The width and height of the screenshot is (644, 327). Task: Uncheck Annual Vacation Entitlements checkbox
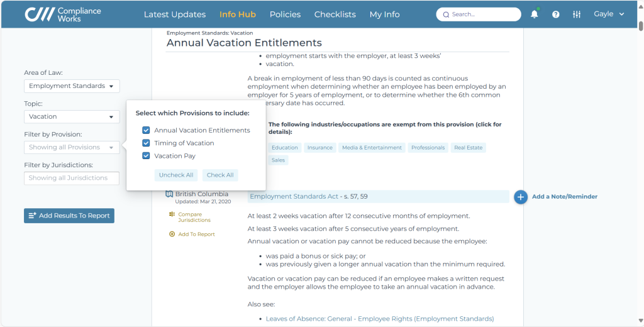146,130
